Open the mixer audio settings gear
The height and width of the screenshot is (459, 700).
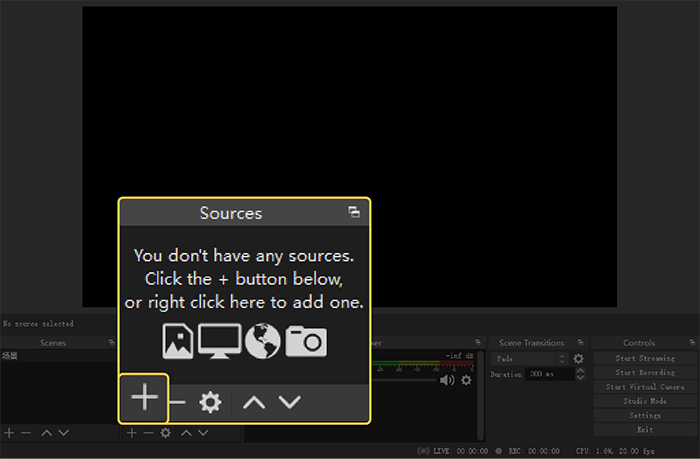pyautogui.click(x=466, y=380)
